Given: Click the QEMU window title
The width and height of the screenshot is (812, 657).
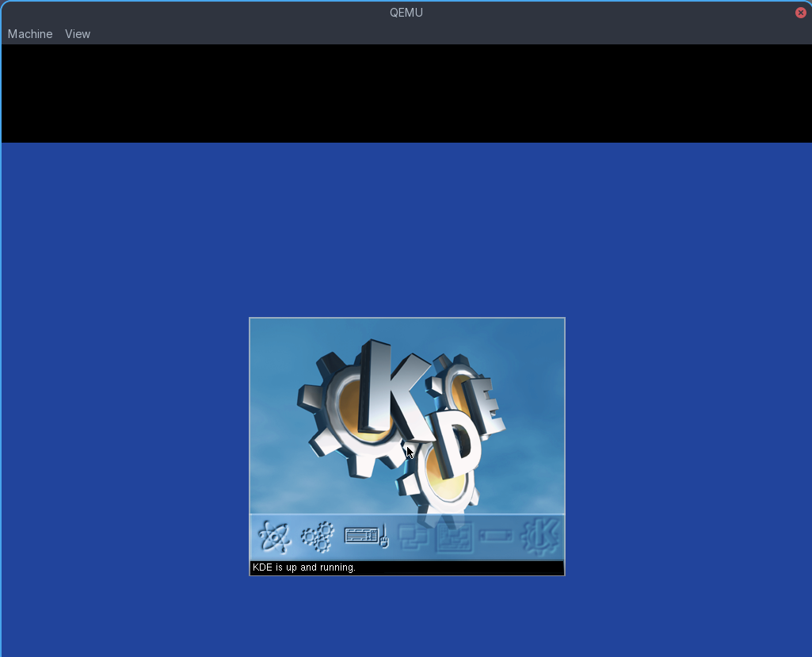Looking at the screenshot, I should pos(406,13).
